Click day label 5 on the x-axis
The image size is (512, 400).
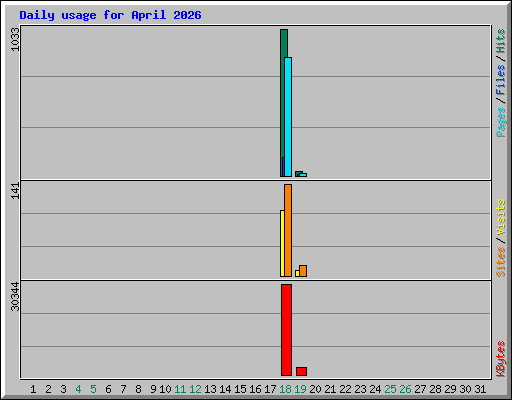point(93,389)
